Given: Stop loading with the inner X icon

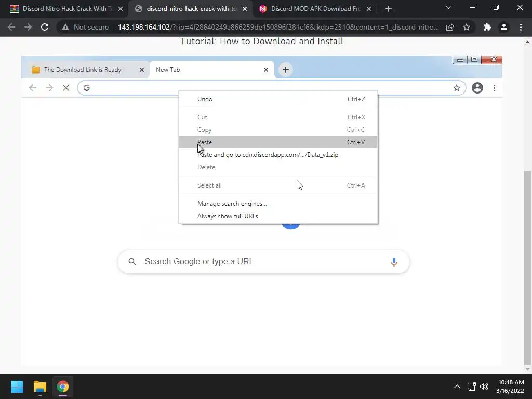Looking at the screenshot, I should point(66,88).
